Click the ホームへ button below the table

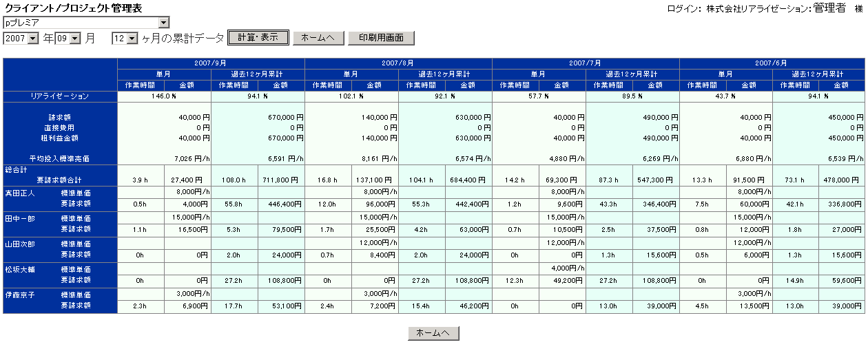tap(433, 333)
